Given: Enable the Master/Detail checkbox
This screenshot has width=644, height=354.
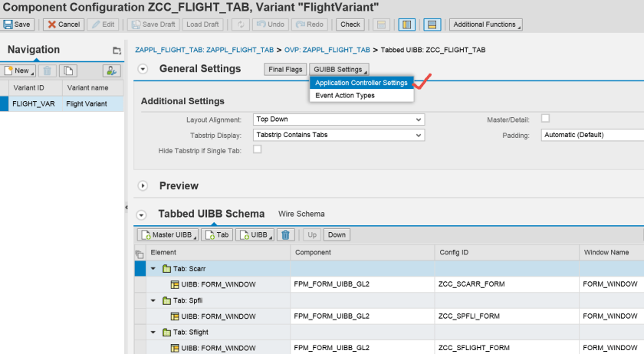Looking at the screenshot, I should coord(545,118).
